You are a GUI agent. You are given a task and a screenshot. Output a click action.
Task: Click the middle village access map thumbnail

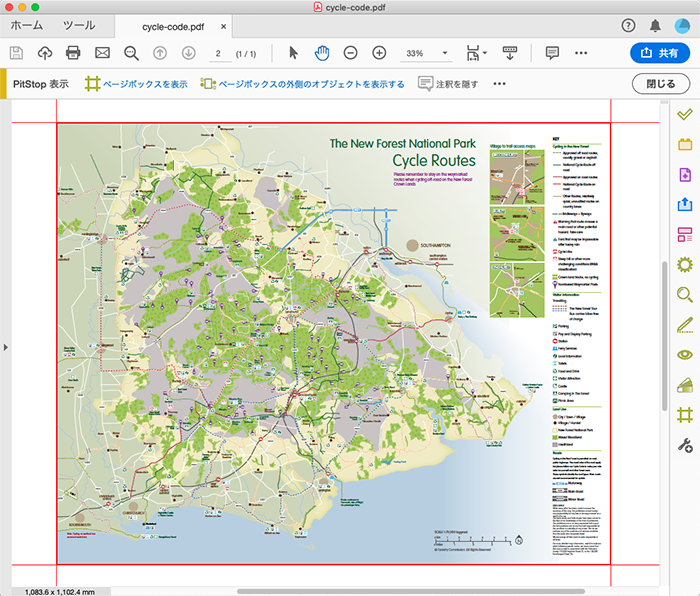tap(517, 234)
